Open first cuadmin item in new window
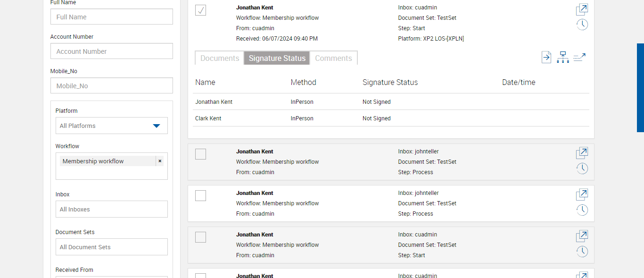The image size is (644, 278). click(582, 9)
